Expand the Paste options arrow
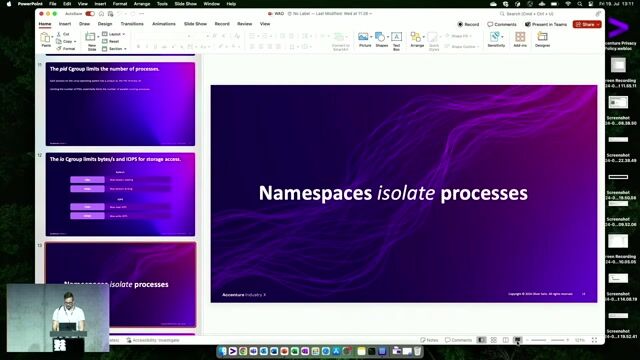This screenshot has width=640, height=360. pyautogui.click(x=51, y=38)
